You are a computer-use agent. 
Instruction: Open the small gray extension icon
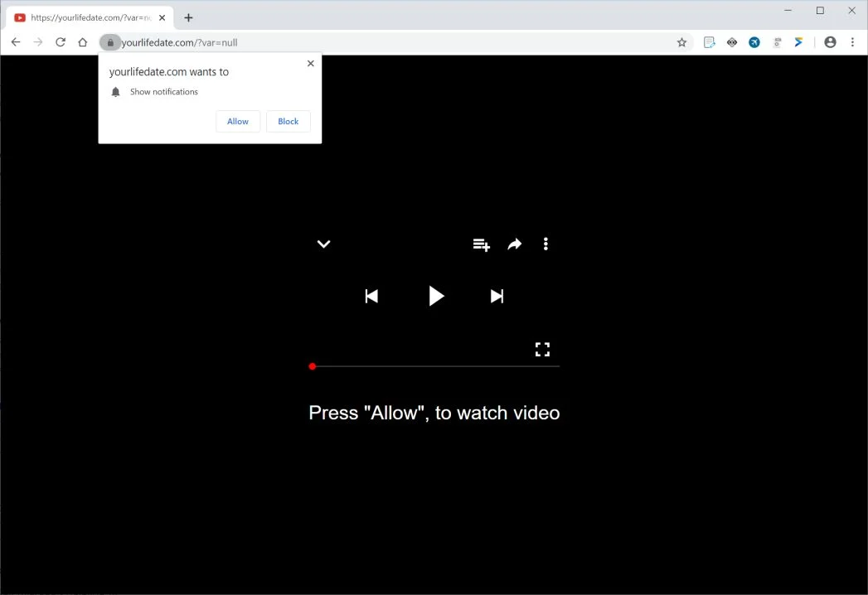(777, 42)
